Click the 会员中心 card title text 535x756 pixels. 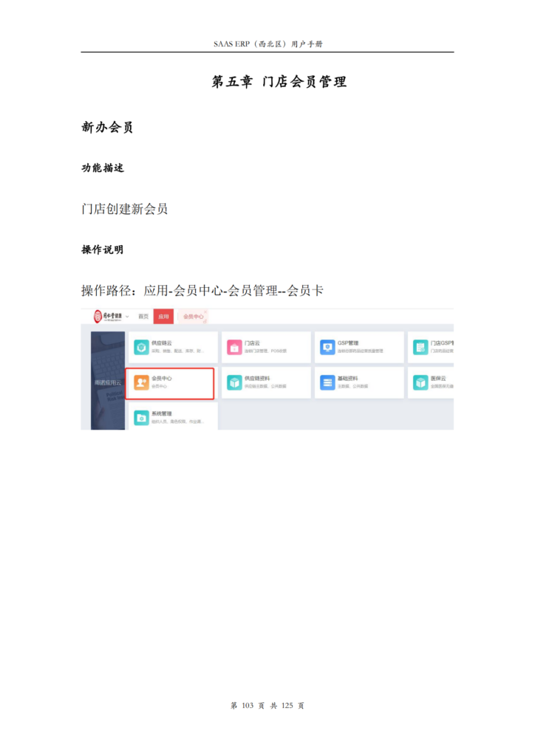click(162, 379)
